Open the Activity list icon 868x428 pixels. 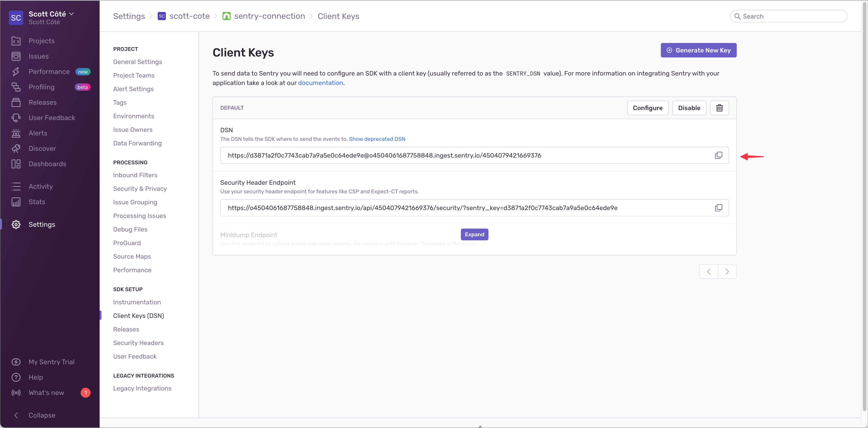(x=16, y=187)
